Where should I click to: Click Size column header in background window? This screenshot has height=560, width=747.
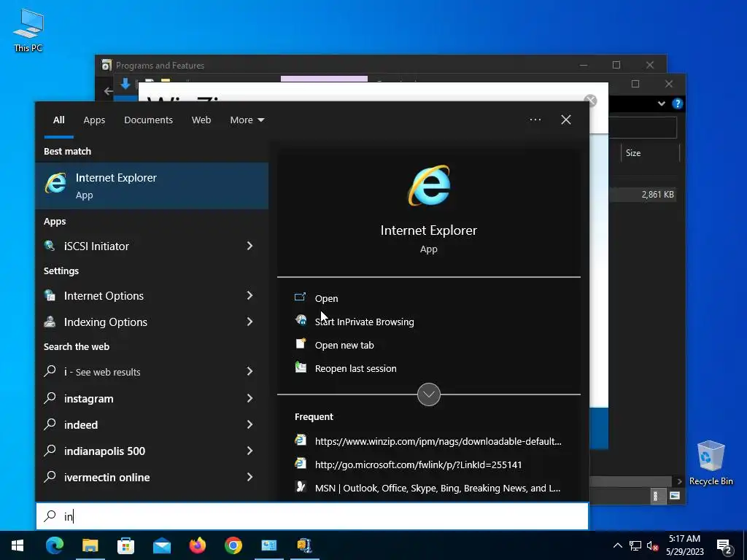(633, 153)
